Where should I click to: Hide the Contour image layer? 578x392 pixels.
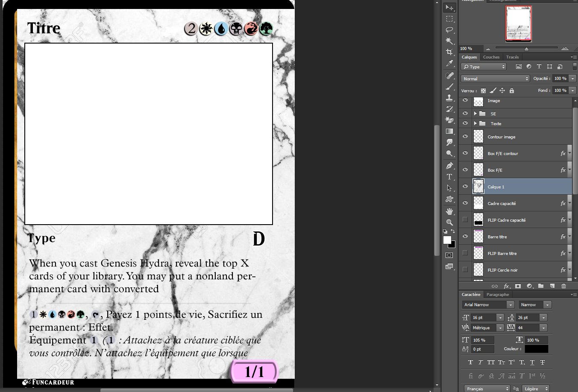pyautogui.click(x=465, y=137)
